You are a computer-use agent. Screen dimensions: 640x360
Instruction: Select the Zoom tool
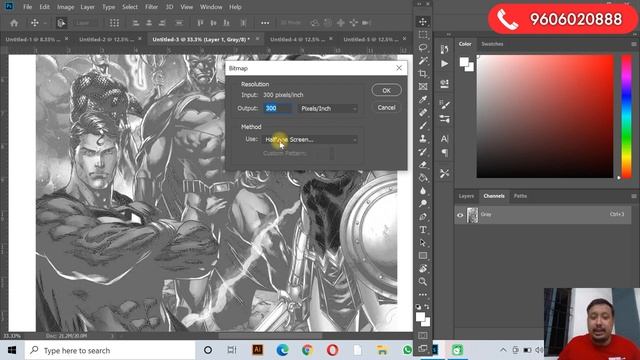coord(423,281)
